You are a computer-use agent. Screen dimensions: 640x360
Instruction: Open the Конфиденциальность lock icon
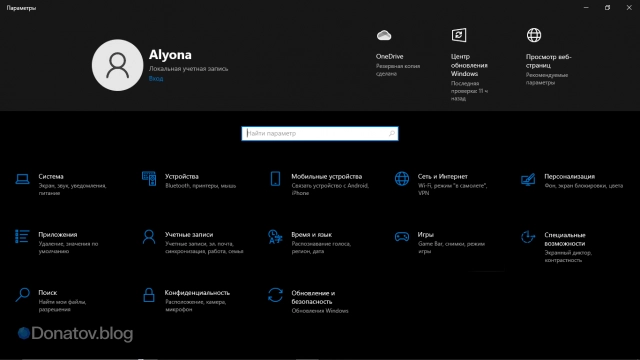149,295
